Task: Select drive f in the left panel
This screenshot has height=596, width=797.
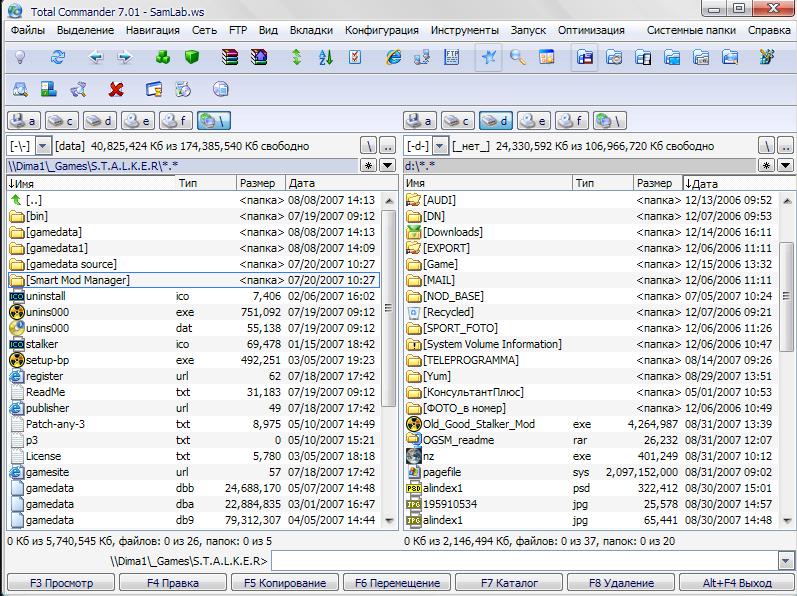Action: point(175,121)
